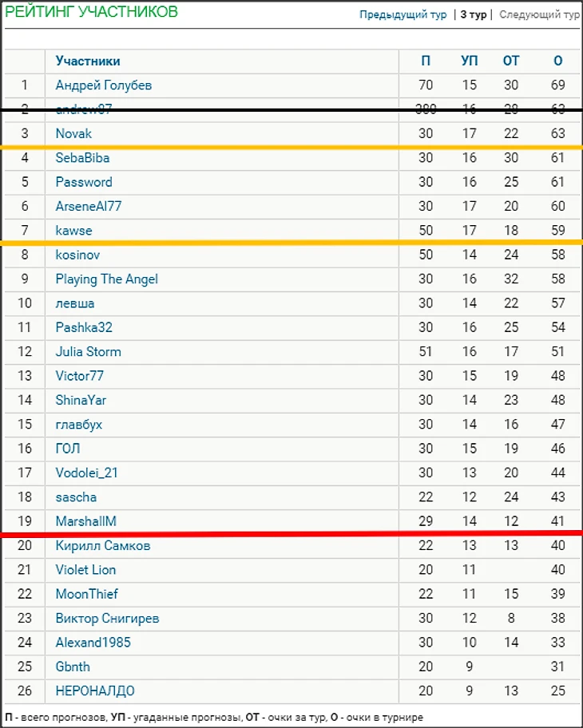The width and height of the screenshot is (583, 728).
Task: Open profile of Андрей Голубев
Action: coord(104,85)
